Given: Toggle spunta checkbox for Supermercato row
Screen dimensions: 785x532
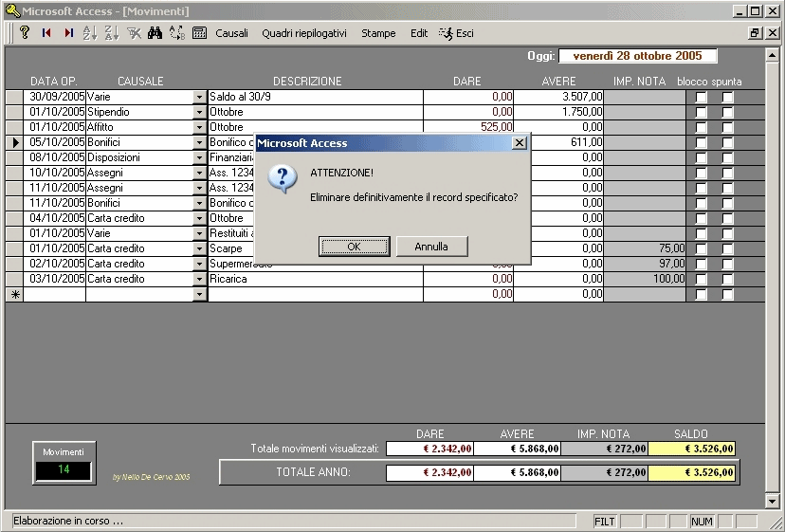Looking at the screenshot, I should coord(727,264).
